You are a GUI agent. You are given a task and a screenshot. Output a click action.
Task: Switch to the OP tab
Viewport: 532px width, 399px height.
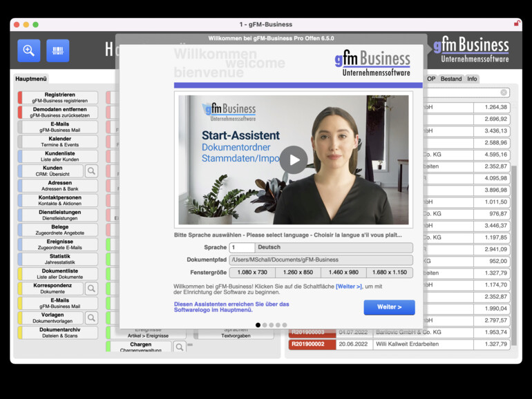pos(431,79)
